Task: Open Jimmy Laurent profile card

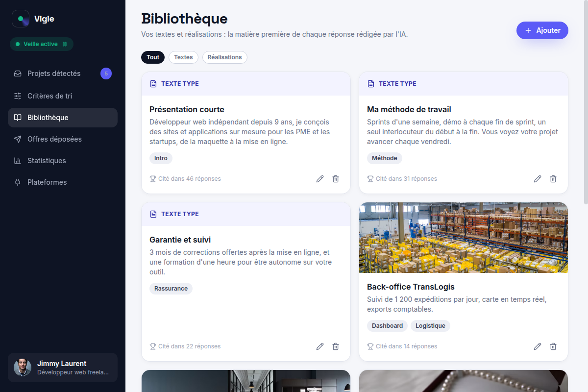Action: coord(63,367)
